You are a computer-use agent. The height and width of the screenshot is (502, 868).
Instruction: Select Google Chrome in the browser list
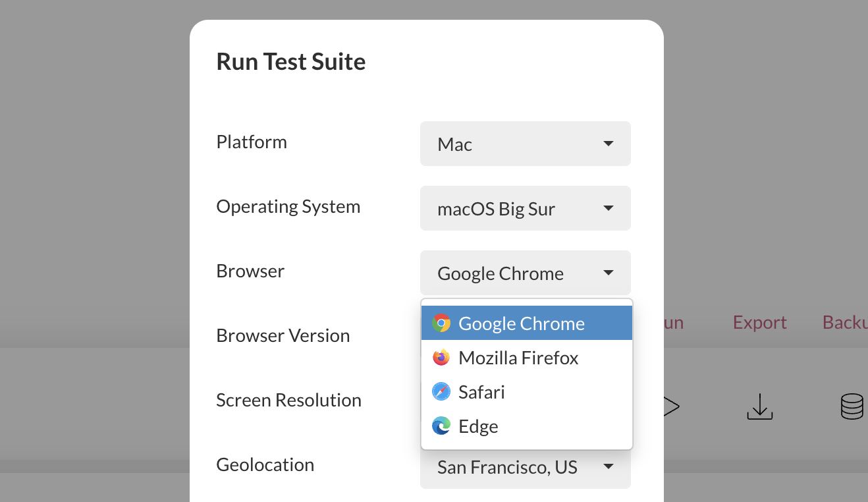click(527, 323)
